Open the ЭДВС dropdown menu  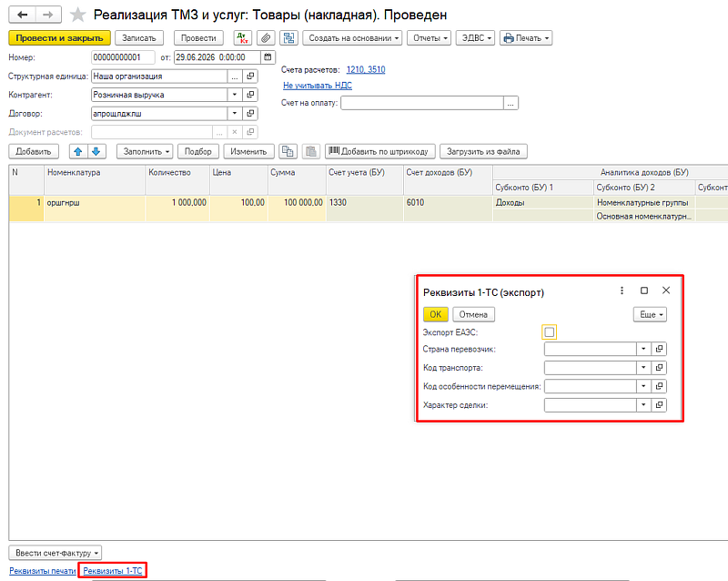475,38
